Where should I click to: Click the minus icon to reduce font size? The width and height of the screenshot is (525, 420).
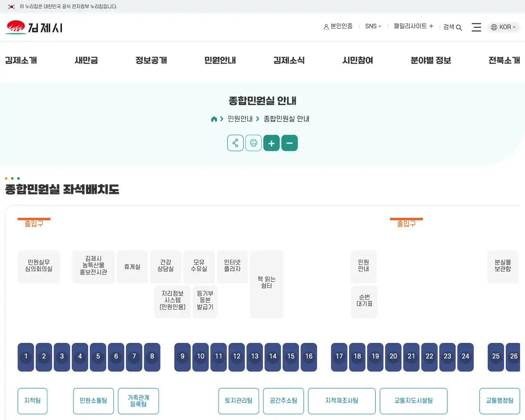coord(290,143)
